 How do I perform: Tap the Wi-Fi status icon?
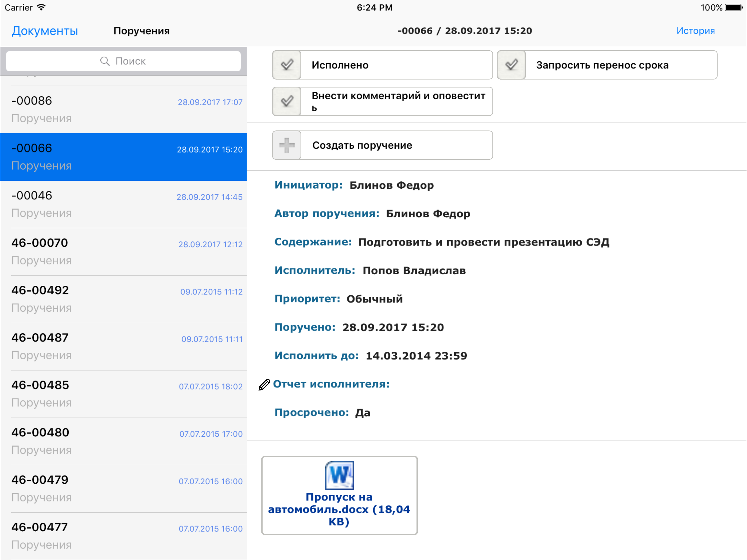point(41,7)
